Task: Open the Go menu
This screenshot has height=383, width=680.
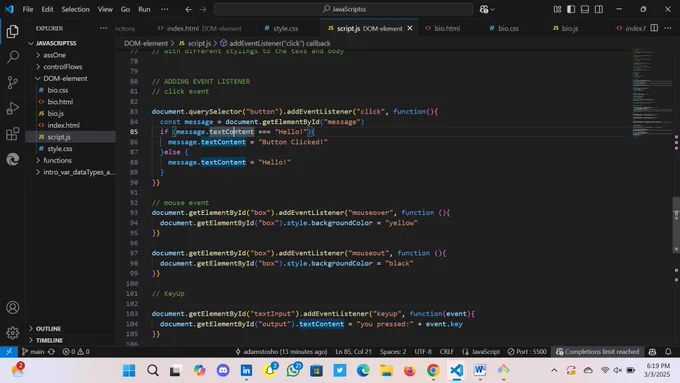Action: point(125,9)
